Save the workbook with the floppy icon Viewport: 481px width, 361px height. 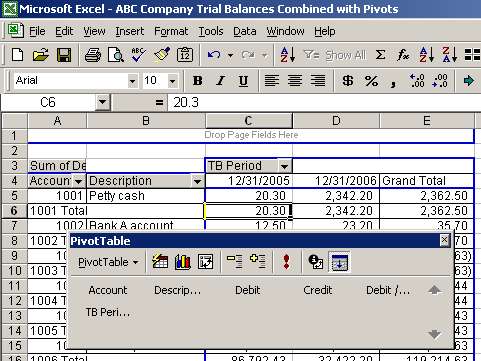[64, 55]
